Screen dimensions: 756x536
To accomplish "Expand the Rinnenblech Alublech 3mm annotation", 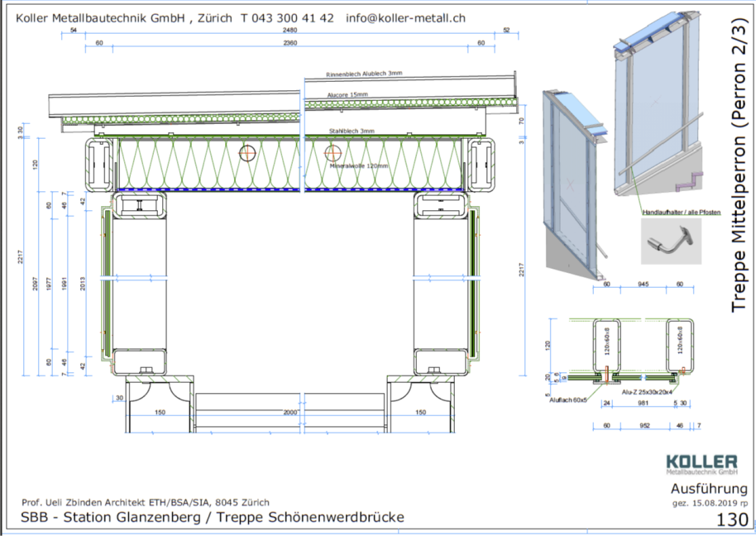I will (364, 73).
